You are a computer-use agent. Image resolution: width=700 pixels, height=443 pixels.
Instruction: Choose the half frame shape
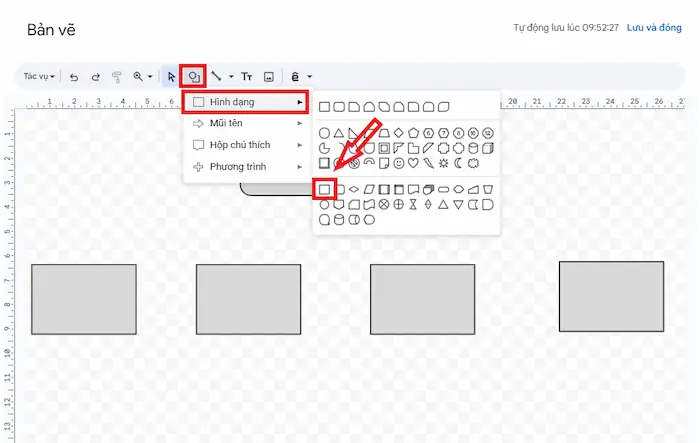click(x=399, y=148)
